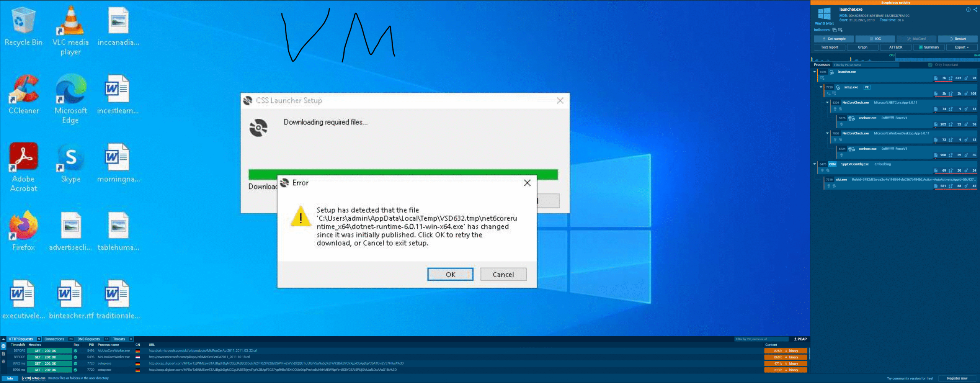Click the Info button in status bar
980x383 pixels.
(x=10, y=378)
